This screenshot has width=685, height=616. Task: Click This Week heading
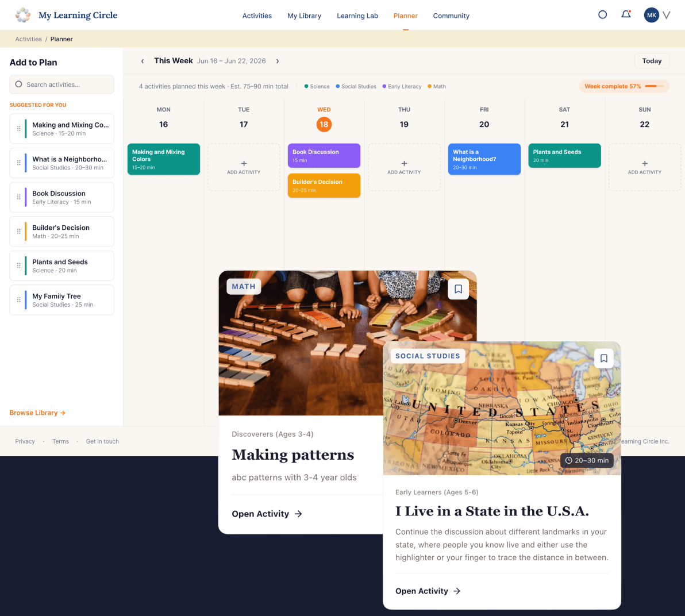tap(174, 61)
